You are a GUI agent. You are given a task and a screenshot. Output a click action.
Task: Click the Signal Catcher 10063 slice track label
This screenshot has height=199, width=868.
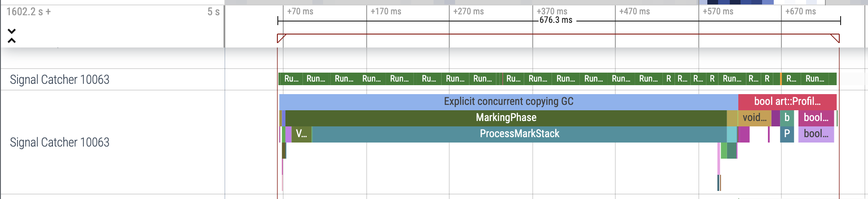click(60, 143)
